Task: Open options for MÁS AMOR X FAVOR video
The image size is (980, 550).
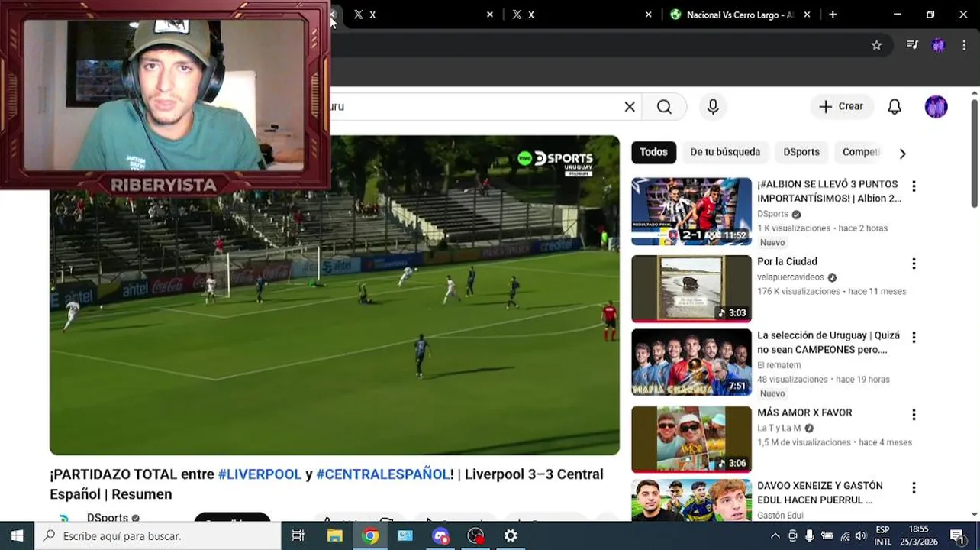Action: (914, 415)
